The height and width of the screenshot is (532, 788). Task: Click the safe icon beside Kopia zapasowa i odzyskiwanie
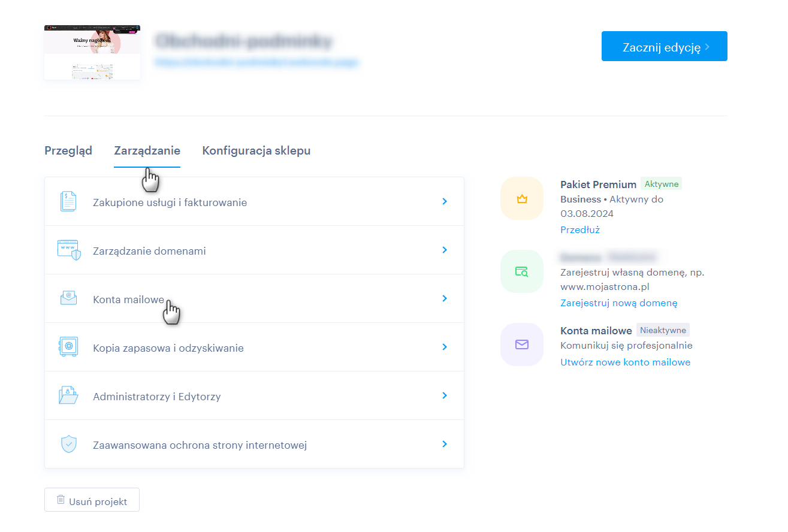68,347
